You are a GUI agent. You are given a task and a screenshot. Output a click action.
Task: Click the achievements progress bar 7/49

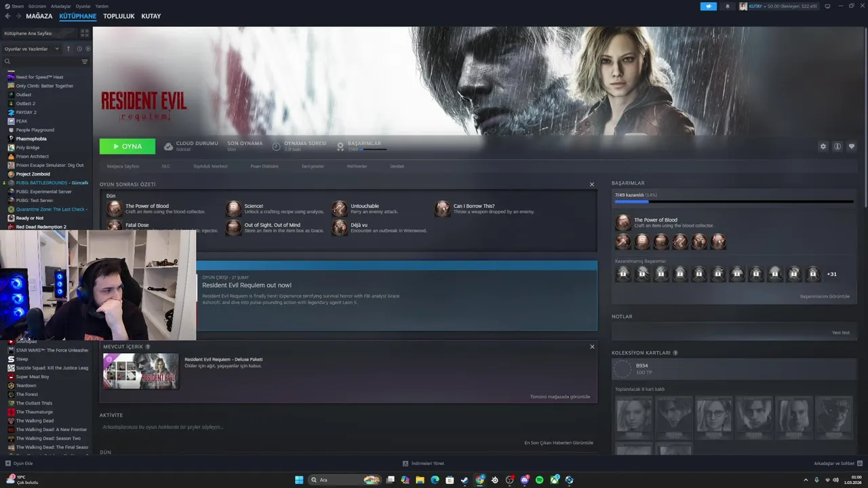click(734, 201)
